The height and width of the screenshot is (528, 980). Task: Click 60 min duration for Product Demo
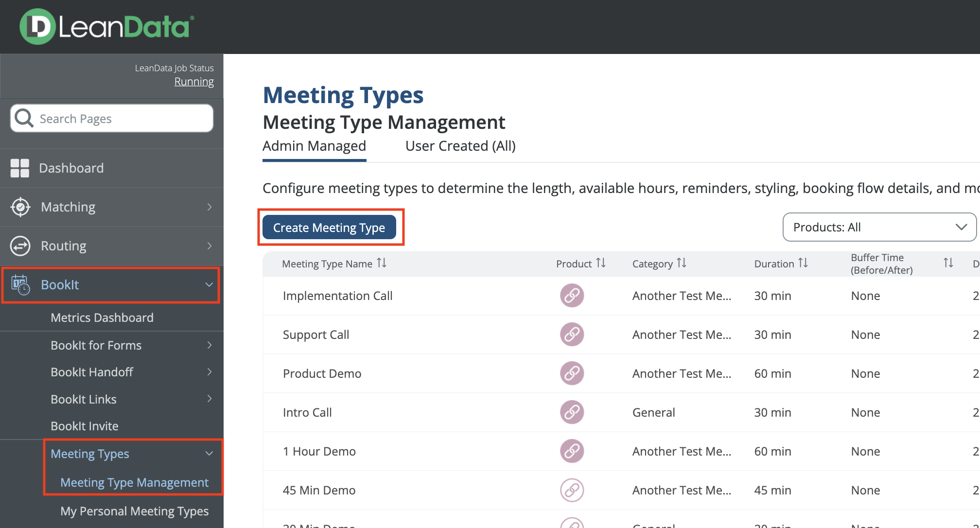773,373
